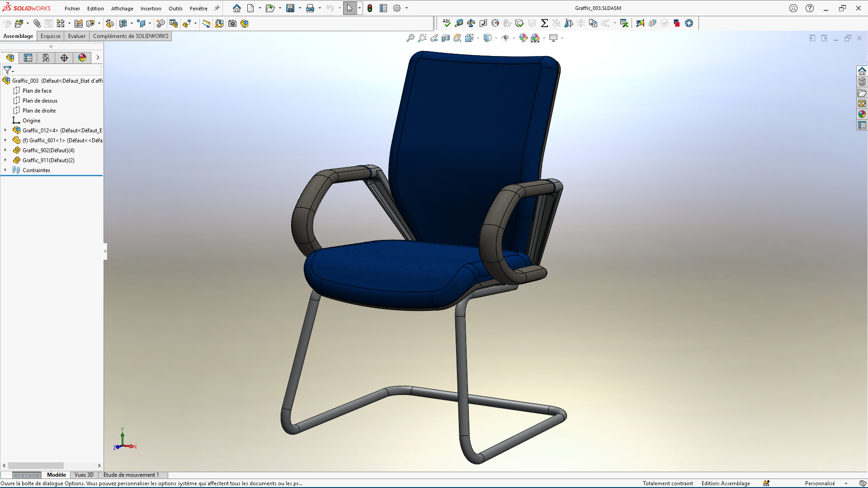Expand the Contraintes mates folder
The image size is (868, 488).
coord(5,170)
